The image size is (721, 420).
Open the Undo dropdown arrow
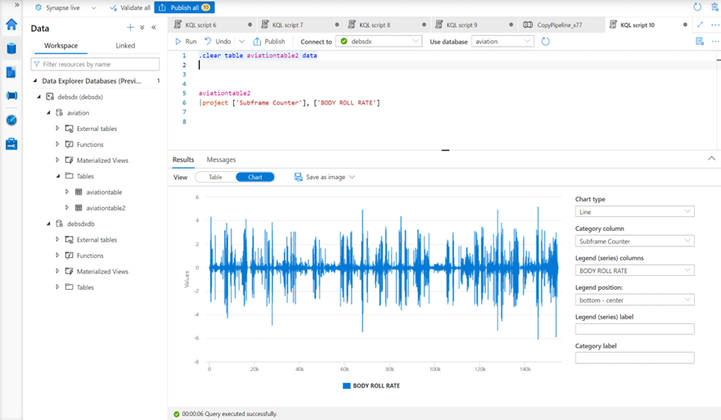[x=242, y=41]
